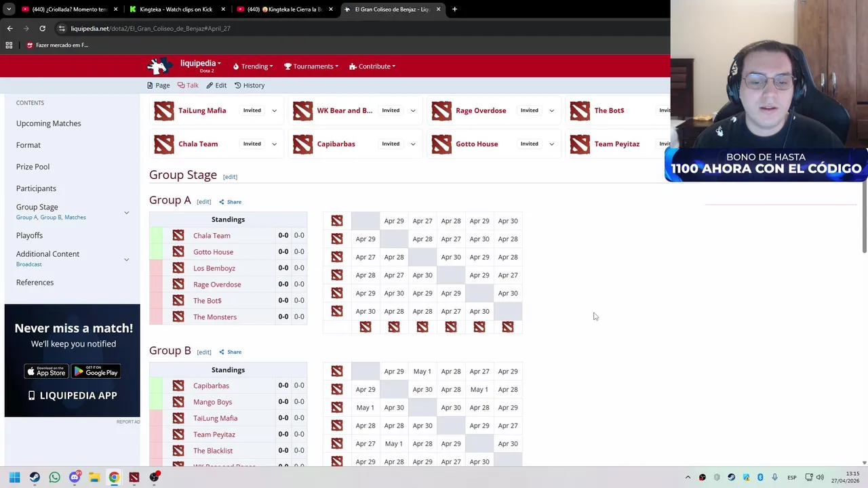Expand the Chala Team roster
The image size is (868, 488).
[x=274, y=144]
